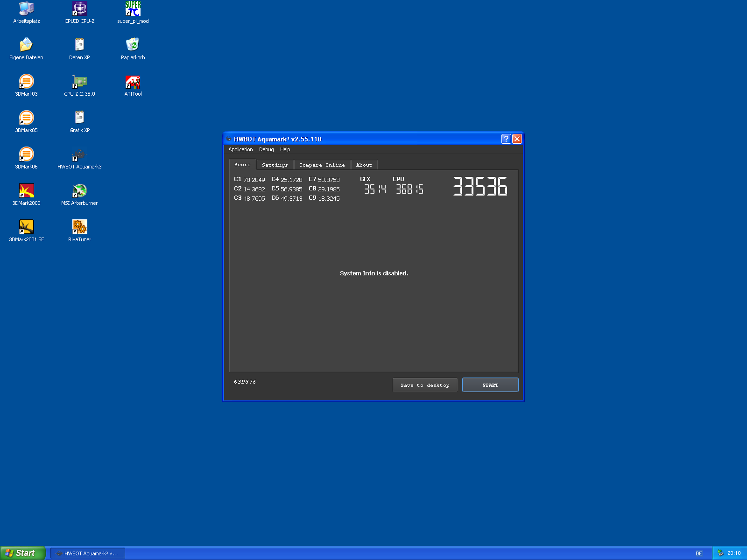
Task: Click the HWBOT Aquamark taskbar button
Action: pyautogui.click(x=88, y=553)
